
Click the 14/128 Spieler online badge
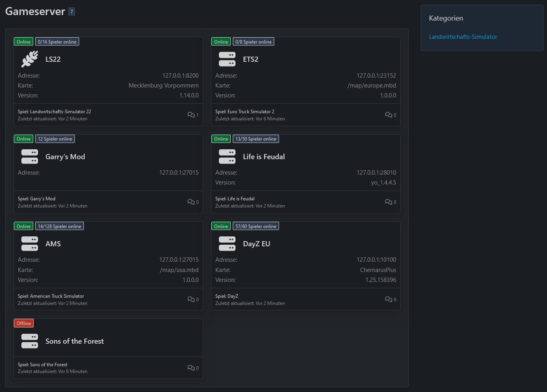59,226
